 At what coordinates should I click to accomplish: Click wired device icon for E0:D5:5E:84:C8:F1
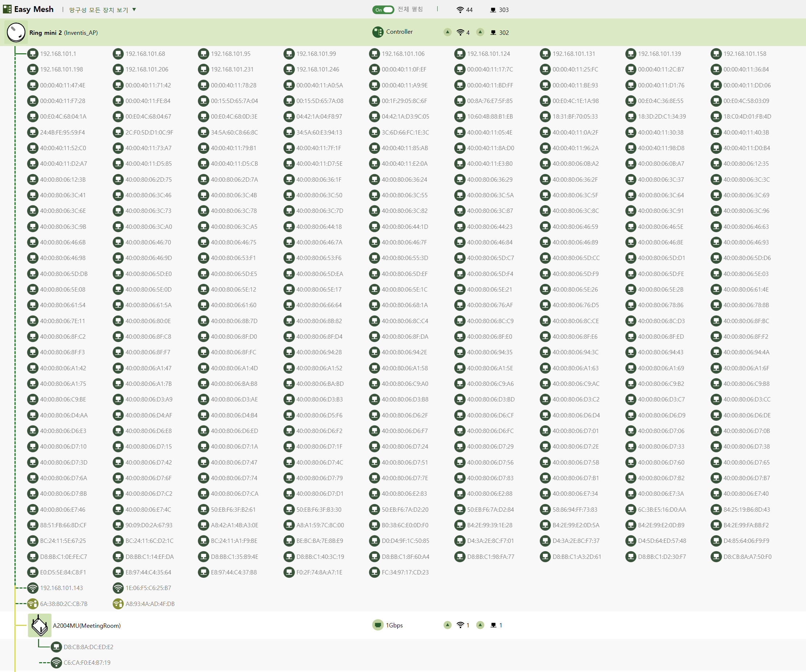tap(33, 572)
